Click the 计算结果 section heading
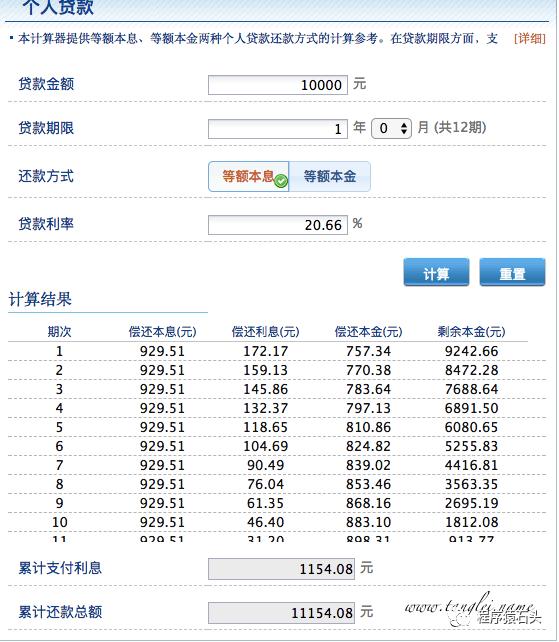Screen dimensions: 559x642 pyautogui.click(x=40, y=299)
